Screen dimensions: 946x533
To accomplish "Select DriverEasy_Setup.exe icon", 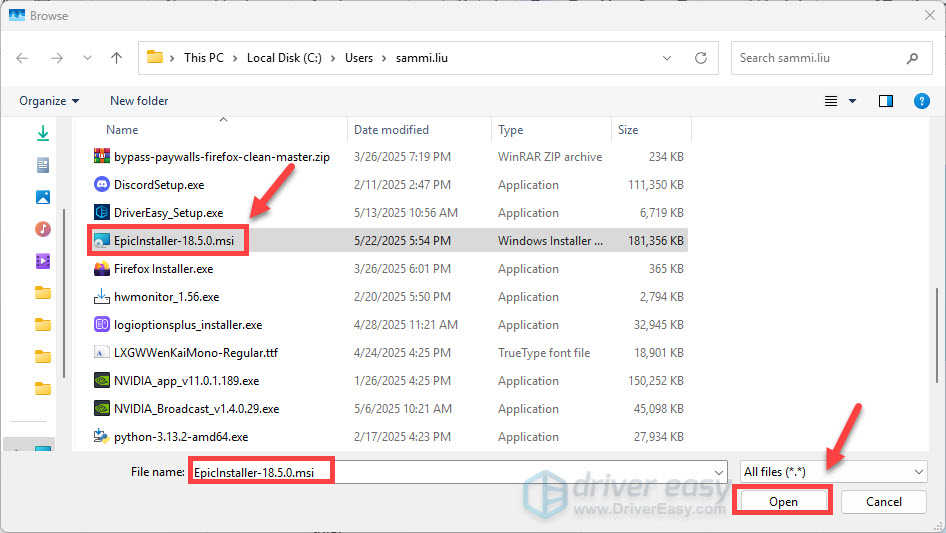I will click(102, 212).
